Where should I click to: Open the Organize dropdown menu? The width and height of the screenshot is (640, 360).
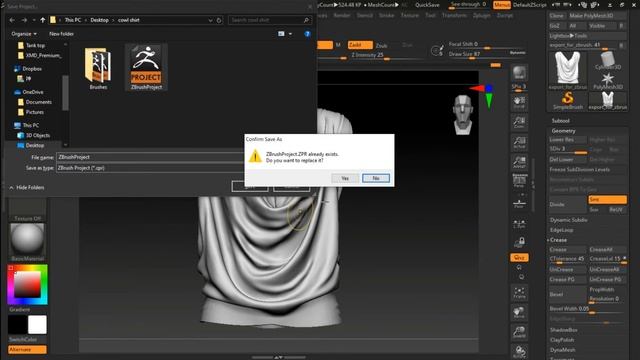pyautogui.click(x=24, y=34)
